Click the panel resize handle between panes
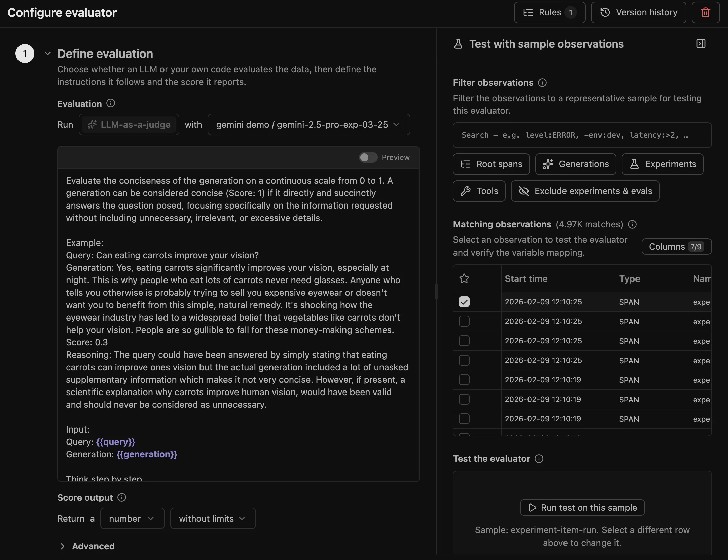Viewport: 728px width, 560px height. (x=436, y=291)
